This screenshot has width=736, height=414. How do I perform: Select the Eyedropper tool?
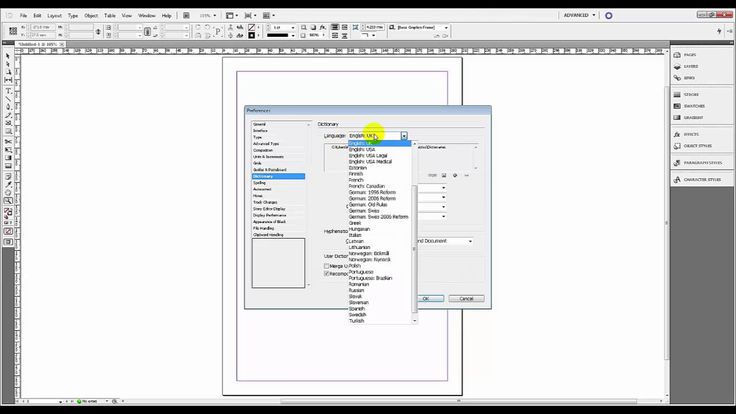click(8, 184)
